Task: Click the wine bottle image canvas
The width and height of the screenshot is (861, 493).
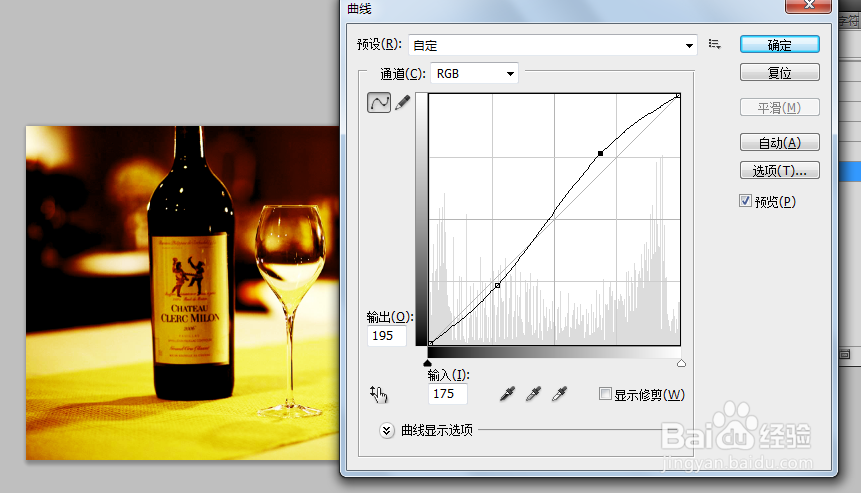Action: [182, 293]
